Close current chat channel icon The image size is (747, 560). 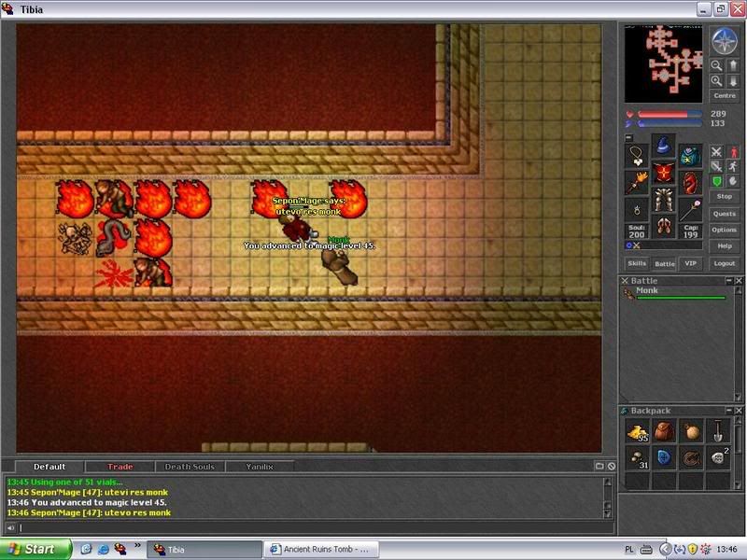click(612, 466)
